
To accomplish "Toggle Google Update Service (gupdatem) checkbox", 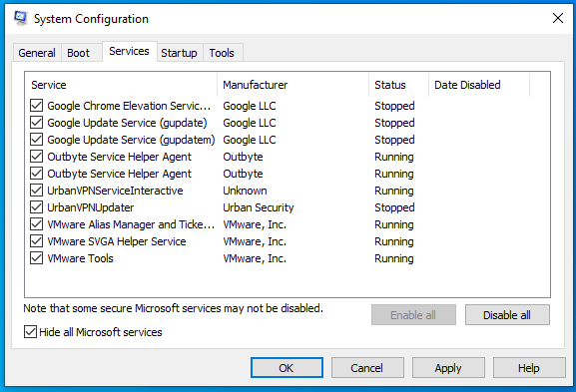I will coord(36,140).
